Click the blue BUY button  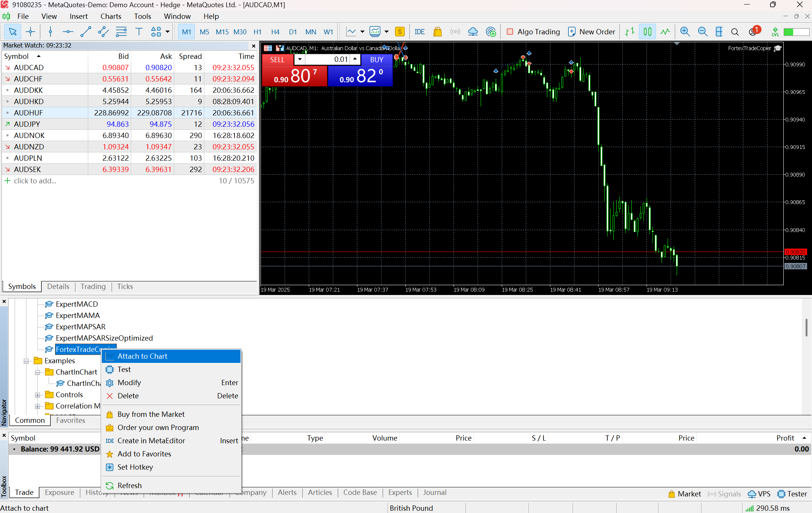click(x=377, y=60)
